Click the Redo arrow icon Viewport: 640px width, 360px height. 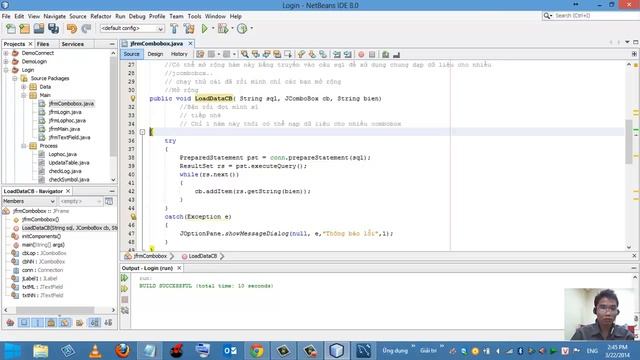(x=86, y=29)
